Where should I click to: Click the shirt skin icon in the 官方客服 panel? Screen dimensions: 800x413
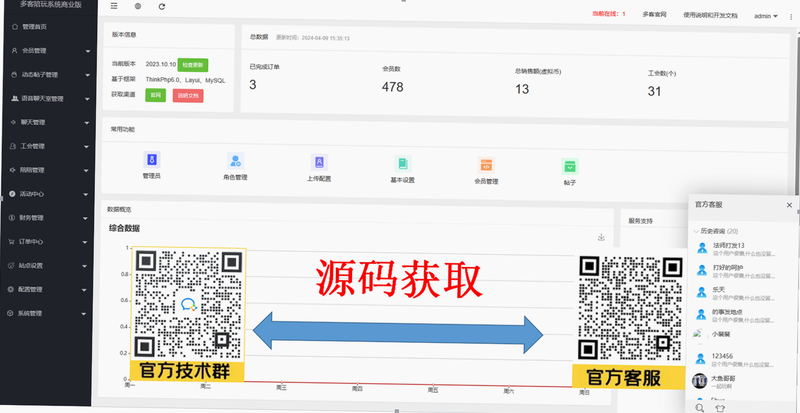pos(719,408)
